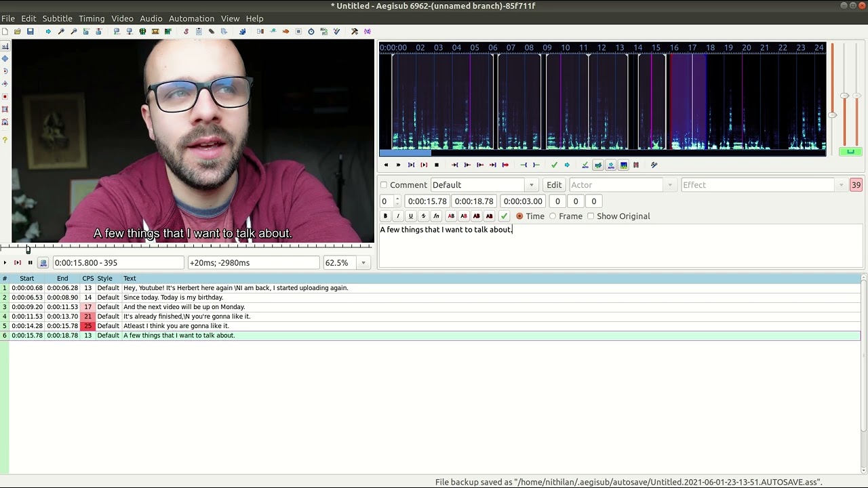
Task: Open the Styles Manager icon
Action: coord(186,31)
